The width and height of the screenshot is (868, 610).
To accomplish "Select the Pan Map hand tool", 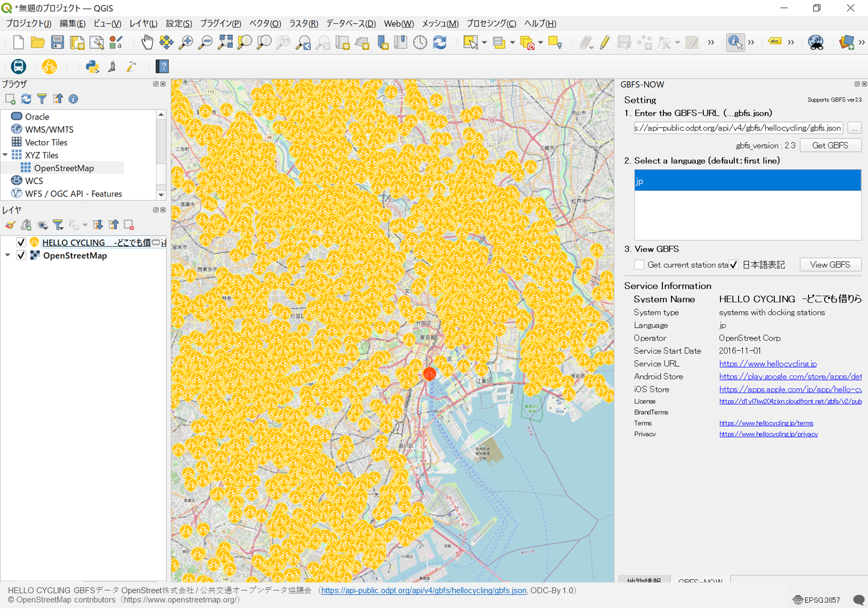I will 147,42.
